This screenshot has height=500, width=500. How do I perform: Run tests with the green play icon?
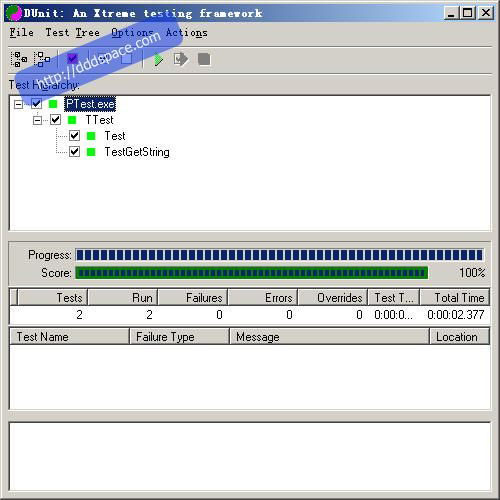tap(159, 60)
